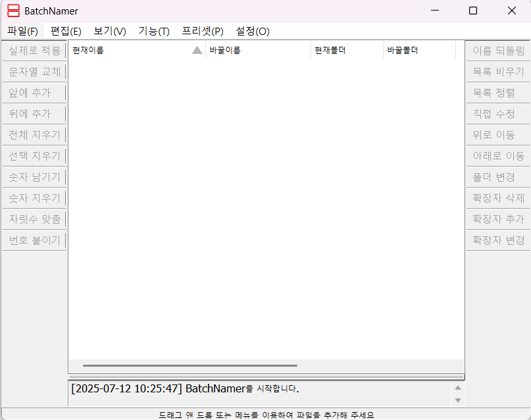Click the 뒤에 추가 button
Viewport: 531px width, 420px height.
pos(34,114)
